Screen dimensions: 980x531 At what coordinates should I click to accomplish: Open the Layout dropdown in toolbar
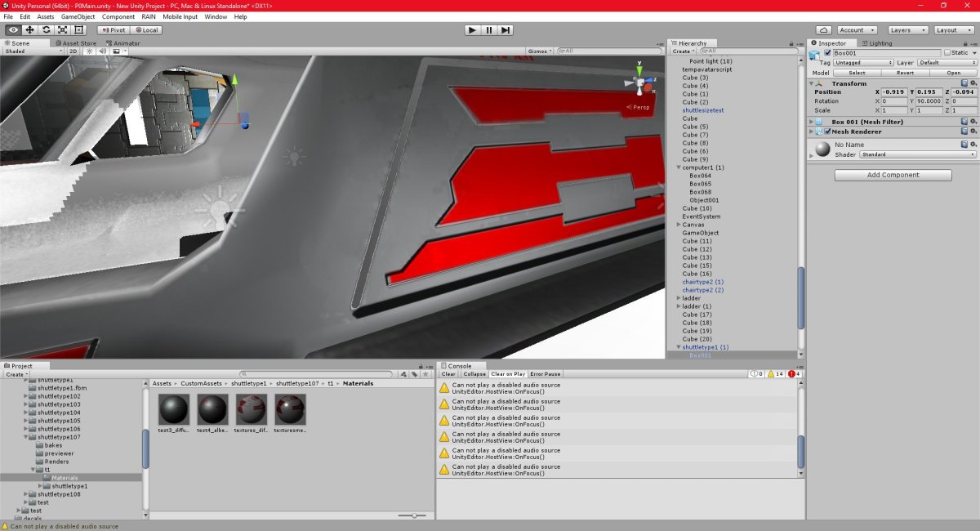tap(953, 30)
